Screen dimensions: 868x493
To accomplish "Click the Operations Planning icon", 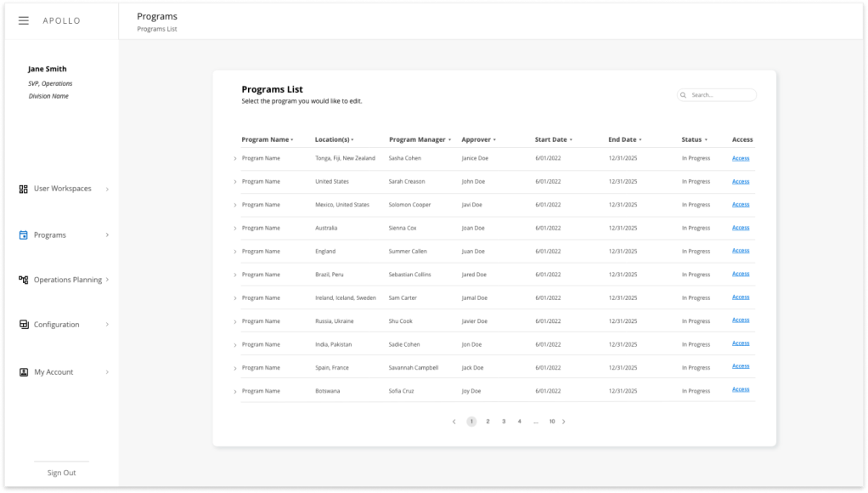I will (24, 280).
